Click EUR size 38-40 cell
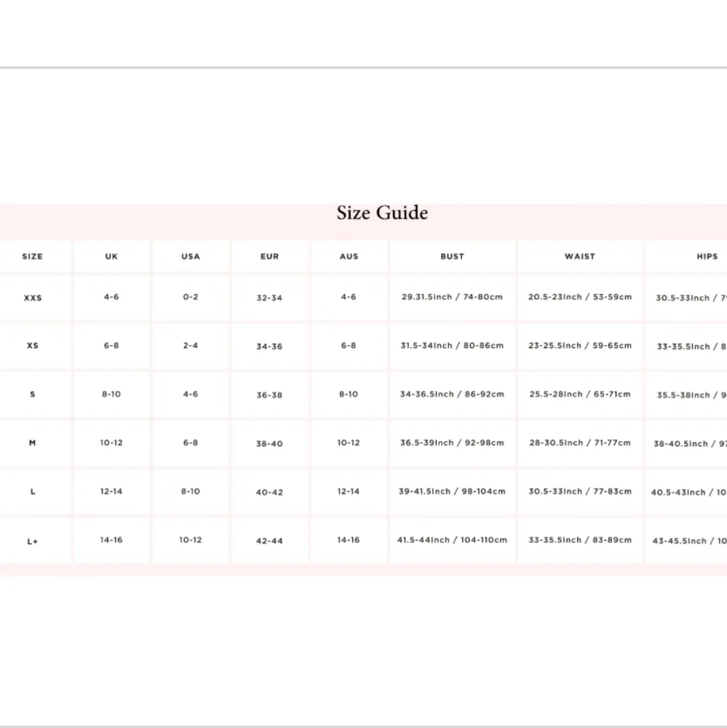Screen dimensions: 727x728 tap(269, 444)
